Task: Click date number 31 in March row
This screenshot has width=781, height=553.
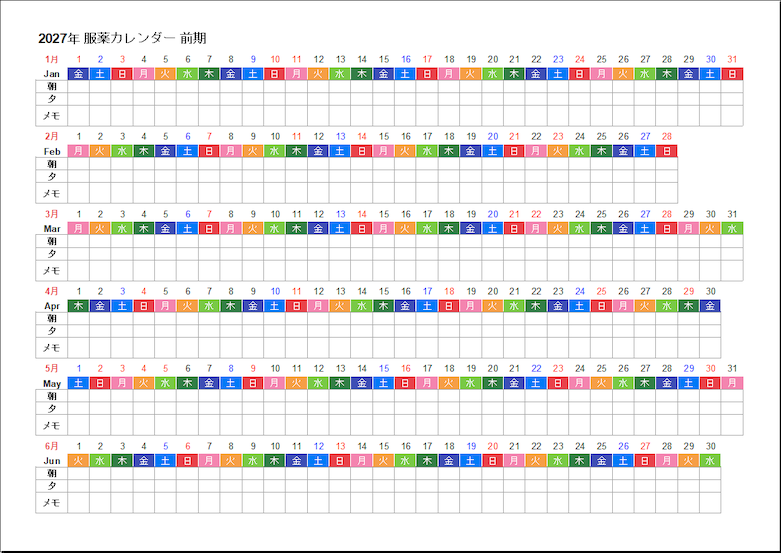Action: [732, 214]
